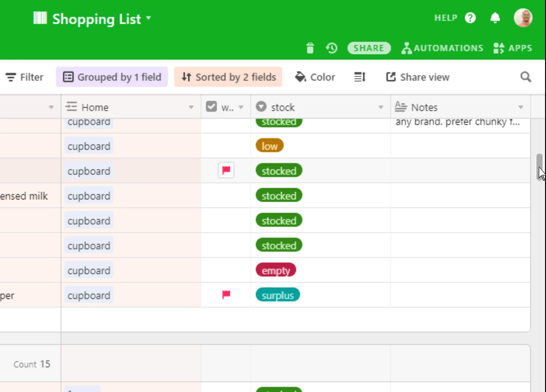Screen dimensions: 546x392
Task: Open Sorted by 2 fields options
Action: coord(228,77)
